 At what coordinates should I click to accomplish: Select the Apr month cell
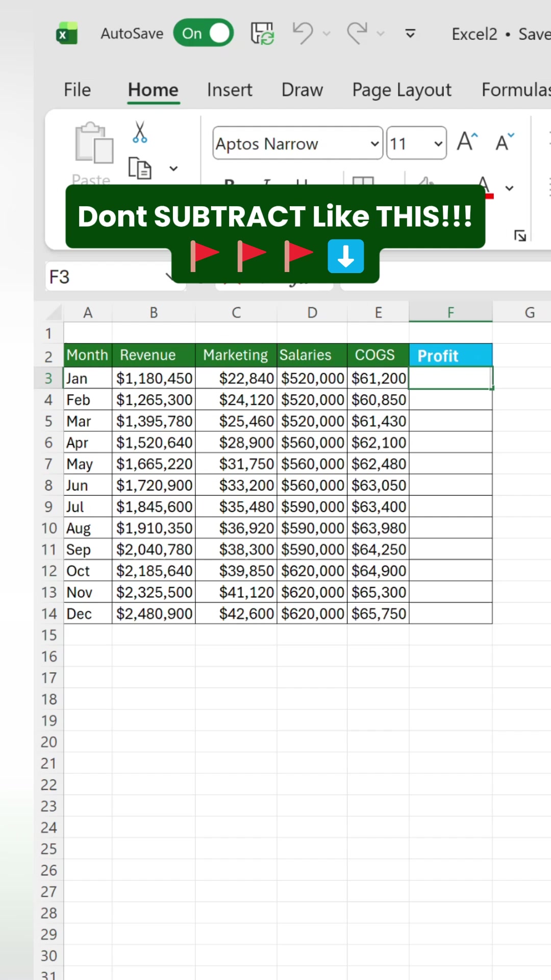tap(88, 443)
